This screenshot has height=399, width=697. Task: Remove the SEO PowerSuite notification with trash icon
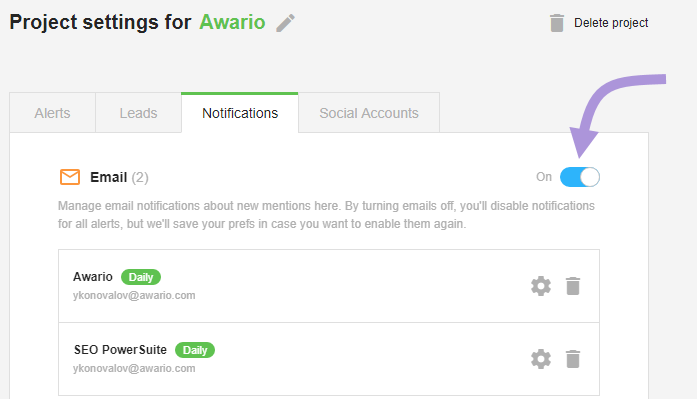573,359
